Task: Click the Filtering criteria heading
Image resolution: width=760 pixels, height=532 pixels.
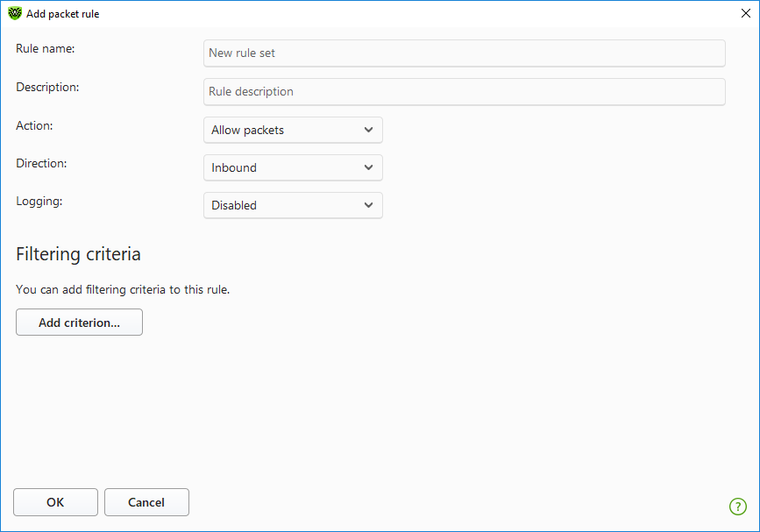Action: 78,254
